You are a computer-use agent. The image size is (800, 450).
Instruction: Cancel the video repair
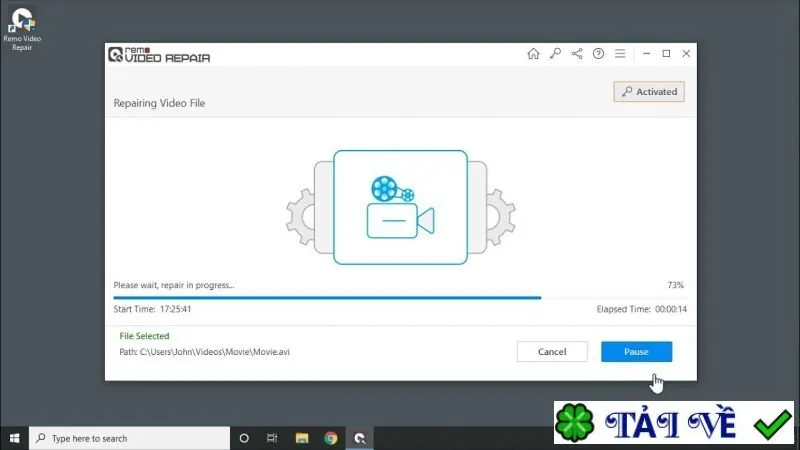click(x=552, y=352)
